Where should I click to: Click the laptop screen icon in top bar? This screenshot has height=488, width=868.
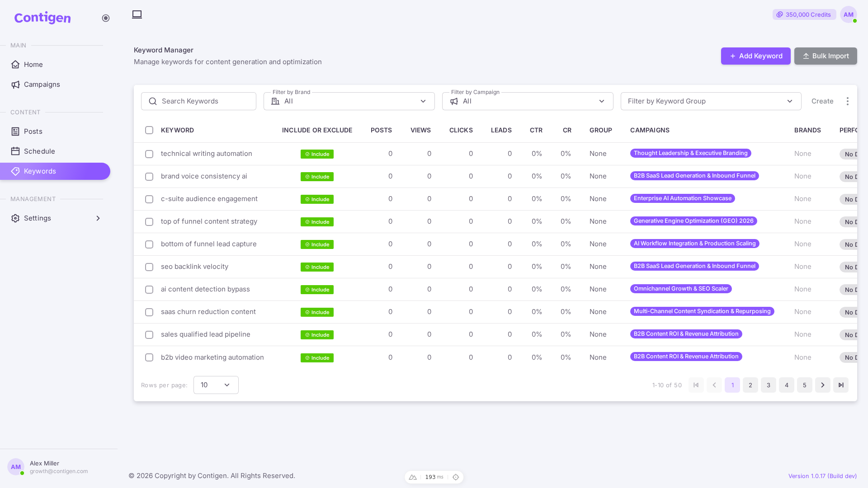click(137, 14)
